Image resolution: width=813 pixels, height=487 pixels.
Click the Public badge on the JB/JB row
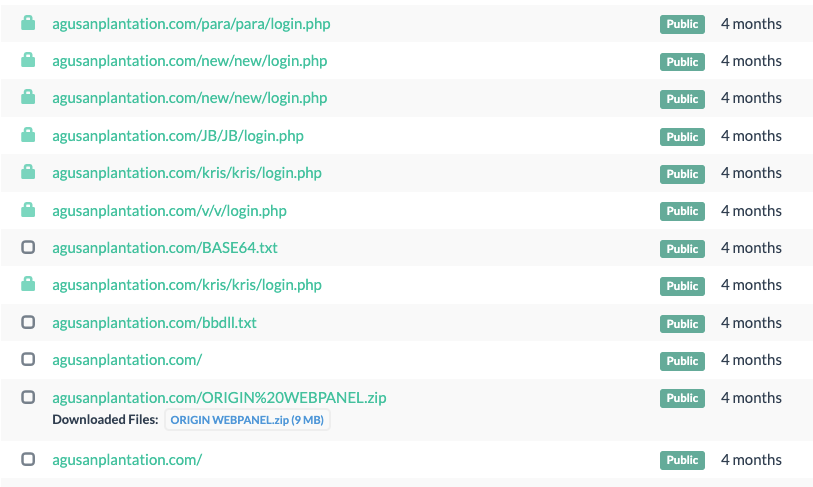pos(682,137)
